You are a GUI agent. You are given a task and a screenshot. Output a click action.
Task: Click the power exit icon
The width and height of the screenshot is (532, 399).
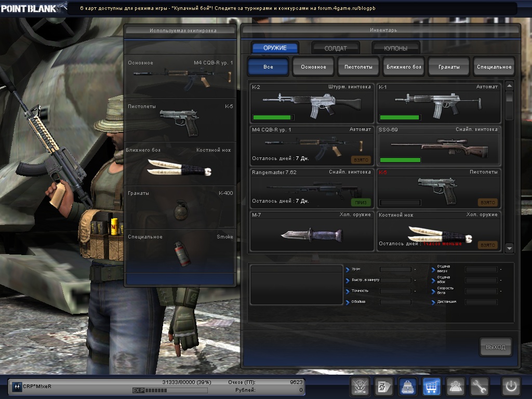tap(511, 387)
